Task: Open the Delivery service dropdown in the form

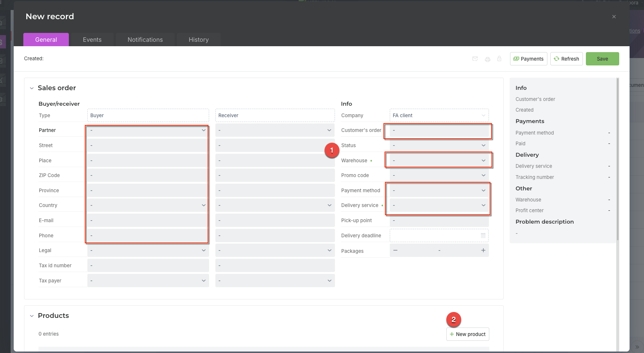Action: 439,205
